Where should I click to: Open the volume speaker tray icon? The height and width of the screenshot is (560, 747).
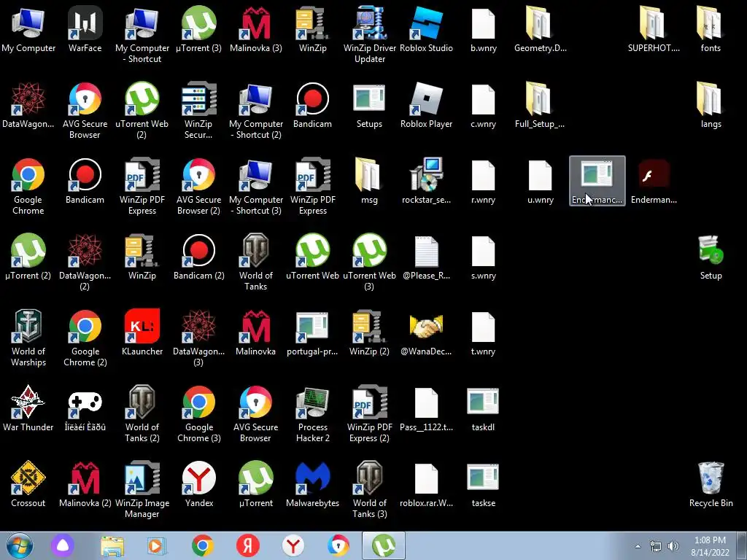pos(673,546)
